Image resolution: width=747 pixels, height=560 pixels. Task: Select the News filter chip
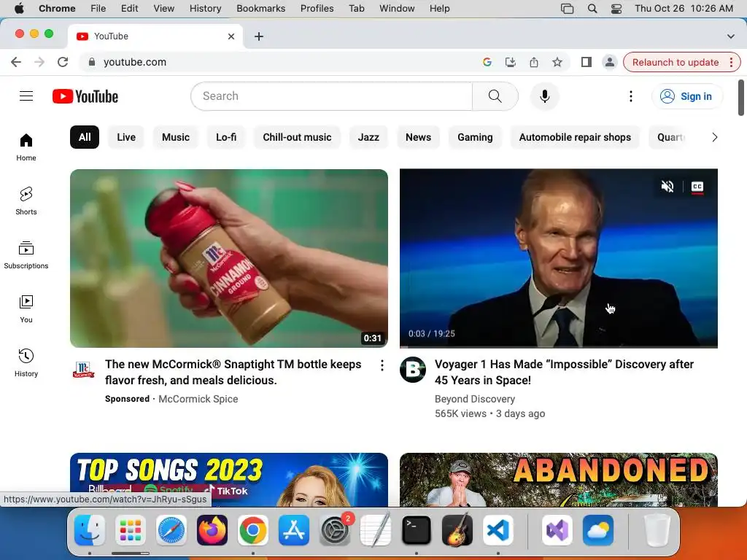coord(418,137)
